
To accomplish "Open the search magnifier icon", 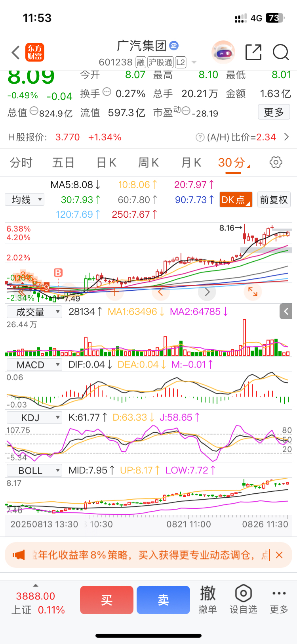I will (281, 52).
